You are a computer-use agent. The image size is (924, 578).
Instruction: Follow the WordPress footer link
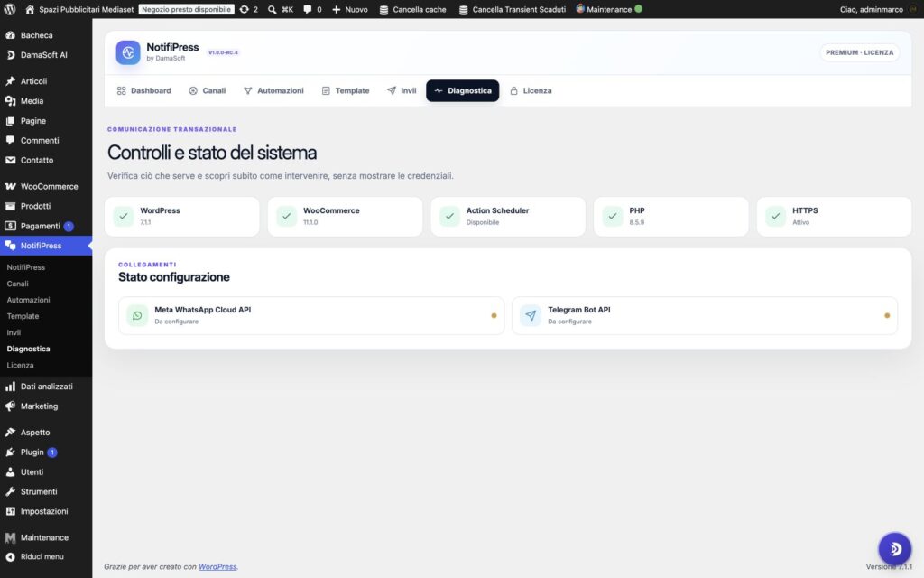(x=217, y=567)
